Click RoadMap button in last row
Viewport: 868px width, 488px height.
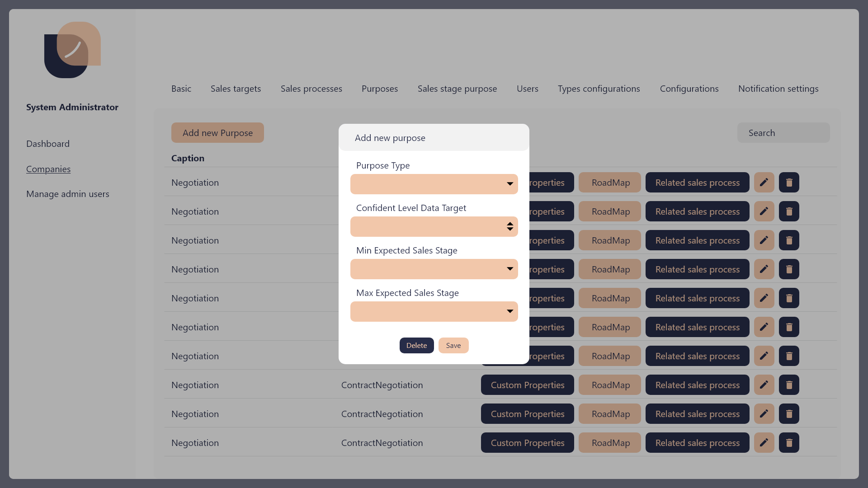pyautogui.click(x=610, y=443)
